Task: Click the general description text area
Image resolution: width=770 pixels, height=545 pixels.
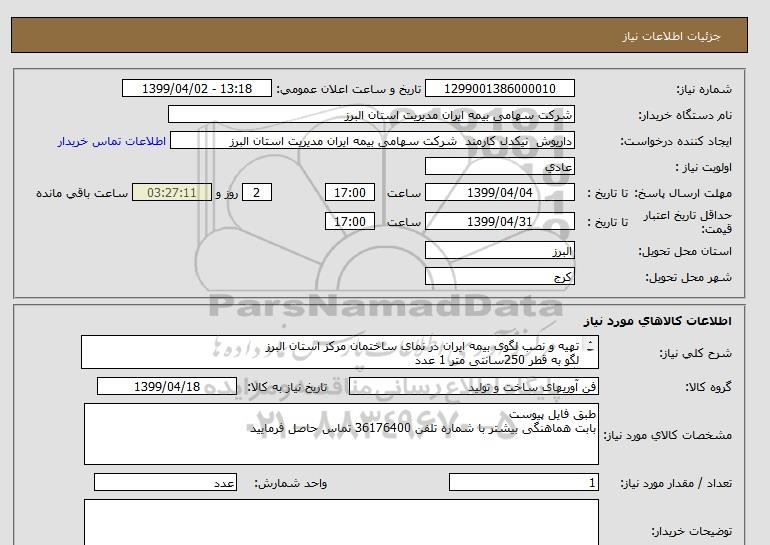Action: (x=340, y=353)
